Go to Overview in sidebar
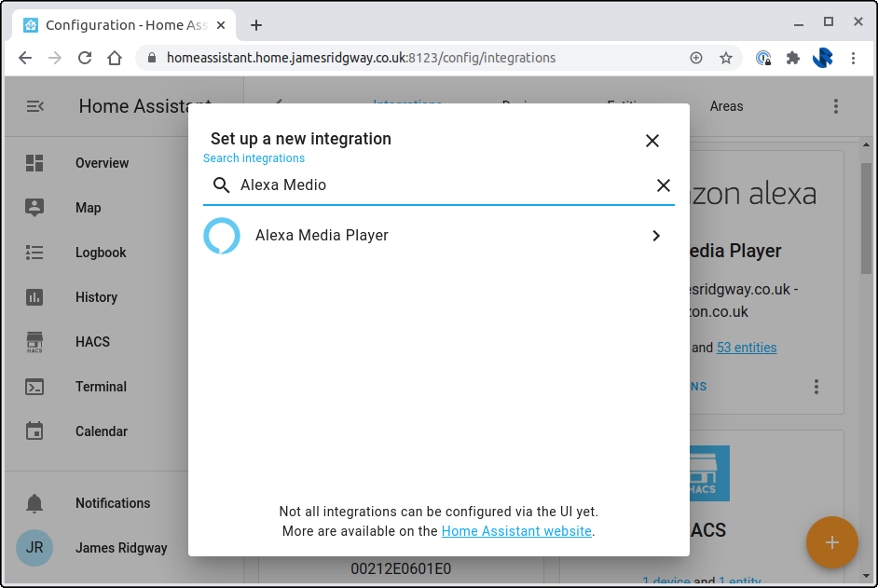 102,163
